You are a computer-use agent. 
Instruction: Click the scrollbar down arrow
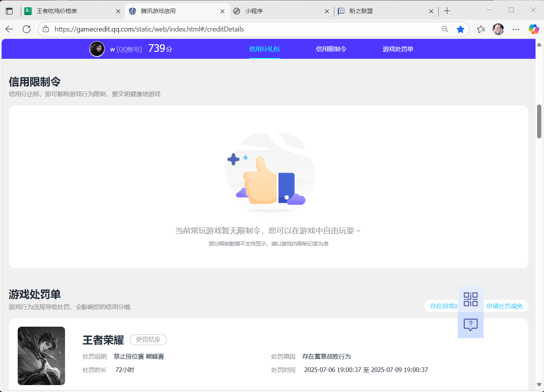pyautogui.click(x=539, y=385)
